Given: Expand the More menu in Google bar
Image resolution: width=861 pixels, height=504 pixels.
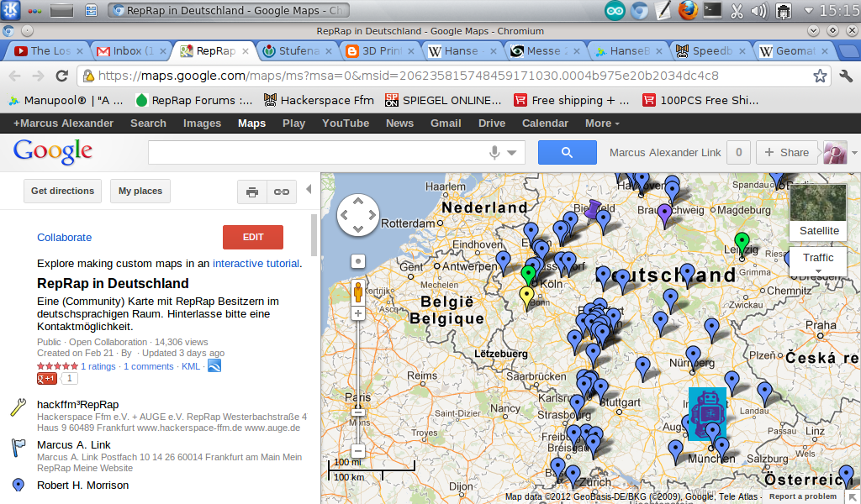Looking at the screenshot, I should (x=602, y=123).
